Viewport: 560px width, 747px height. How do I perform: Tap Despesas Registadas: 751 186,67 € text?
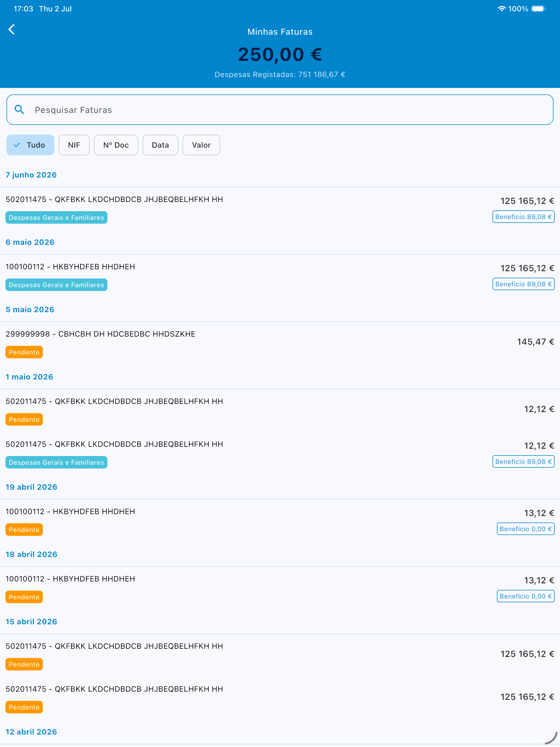point(280,74)
